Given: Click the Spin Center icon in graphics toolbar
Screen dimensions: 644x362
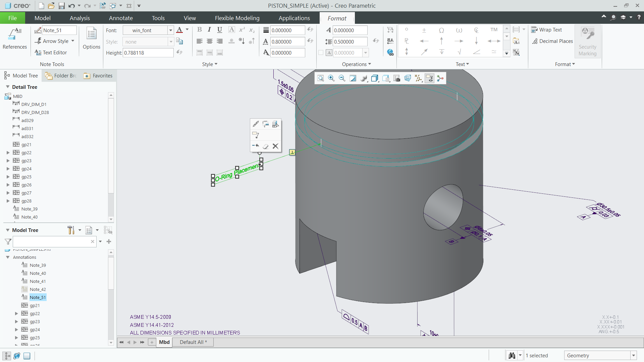Looking at the screenshot, I should coord(440,78).
